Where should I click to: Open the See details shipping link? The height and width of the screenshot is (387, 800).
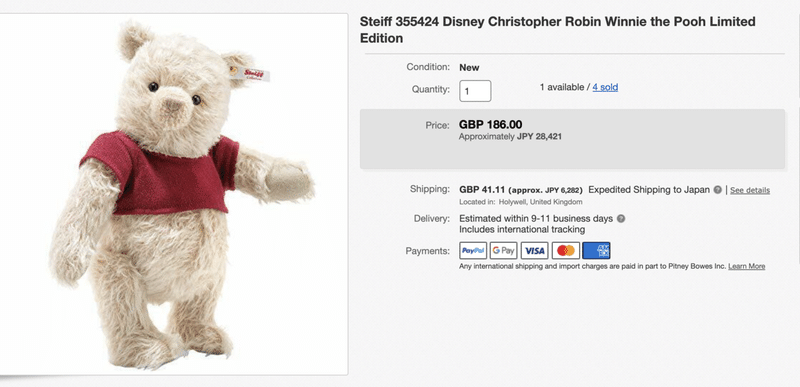749,190
